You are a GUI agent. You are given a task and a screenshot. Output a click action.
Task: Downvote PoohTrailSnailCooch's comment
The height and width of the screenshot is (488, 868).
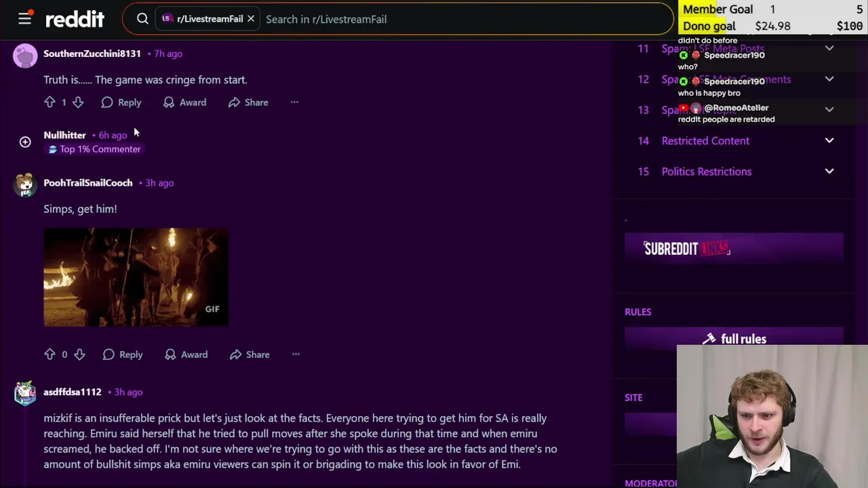pos(79,354)
